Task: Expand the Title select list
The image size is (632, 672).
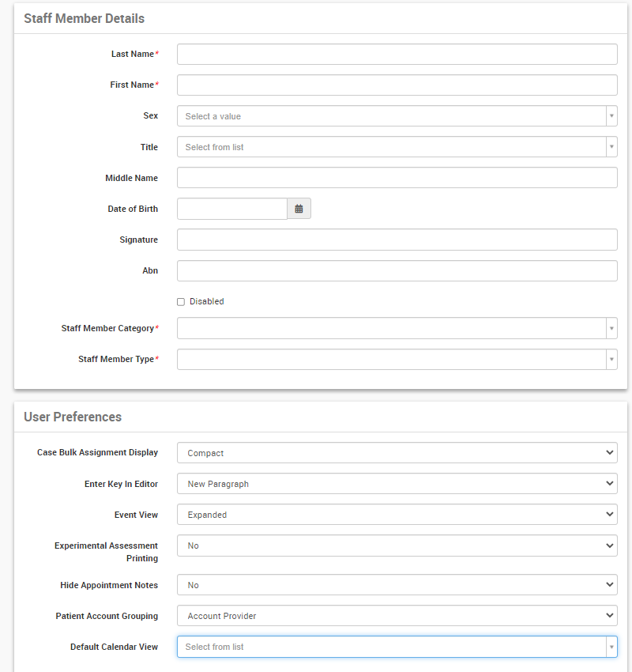Action: click(x=397, y=147)
